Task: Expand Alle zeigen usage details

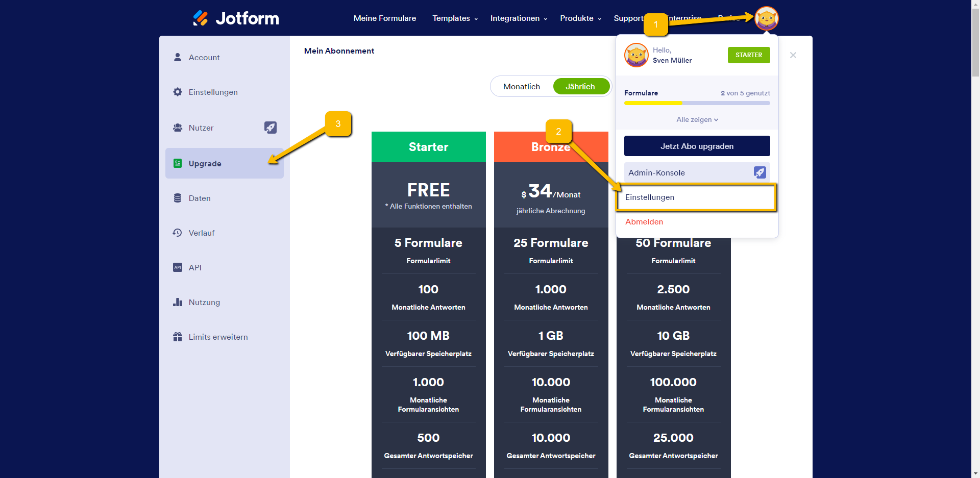Action: click(x=697, y=119)
